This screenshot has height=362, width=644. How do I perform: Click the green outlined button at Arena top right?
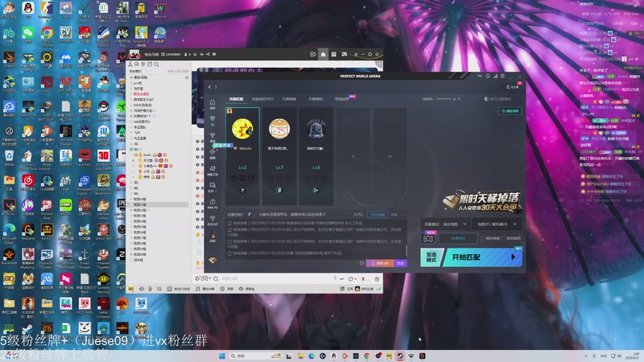[x=510, y=111]
